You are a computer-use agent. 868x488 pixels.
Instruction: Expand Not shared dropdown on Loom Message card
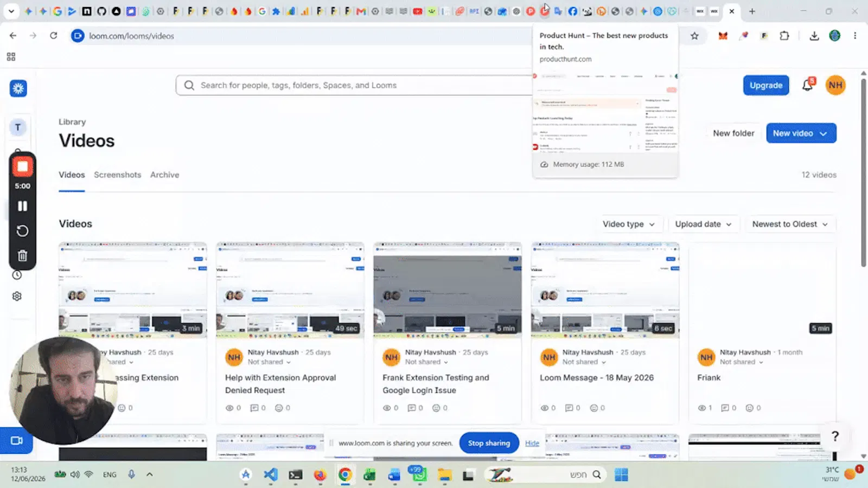[584, 362]
